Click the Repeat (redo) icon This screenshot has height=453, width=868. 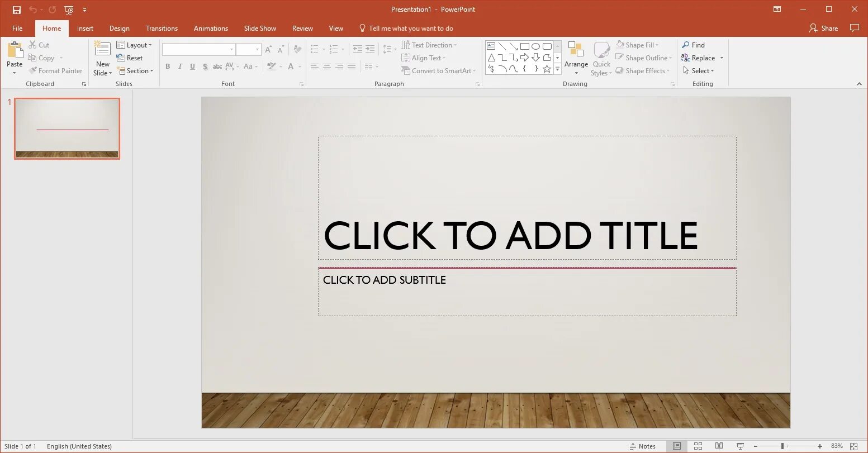52,9
